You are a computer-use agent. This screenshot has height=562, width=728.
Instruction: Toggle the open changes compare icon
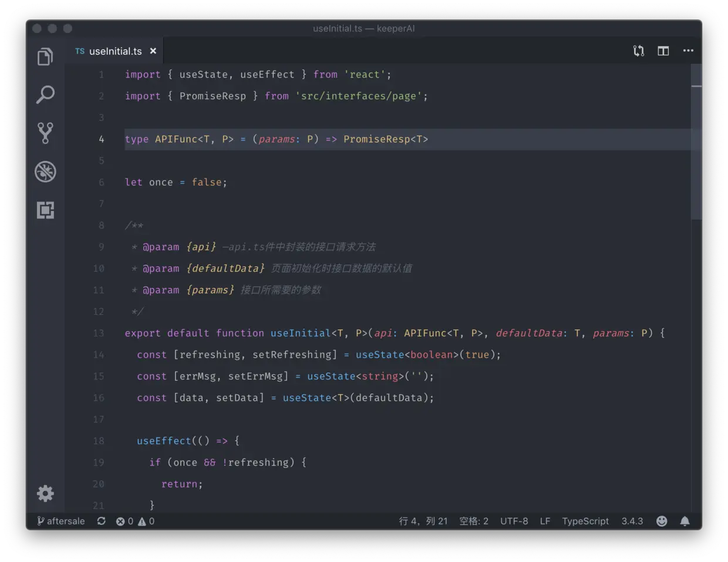pyautogui.click(x=638, y=51)
